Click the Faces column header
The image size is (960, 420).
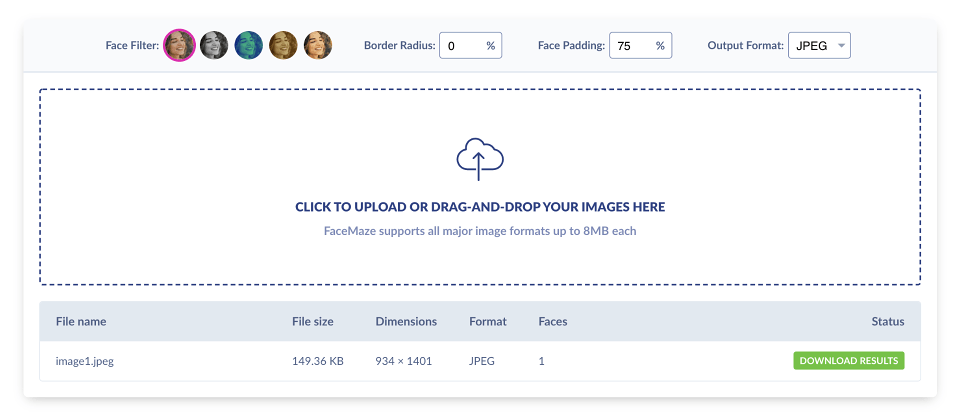(x=553, y=321)
